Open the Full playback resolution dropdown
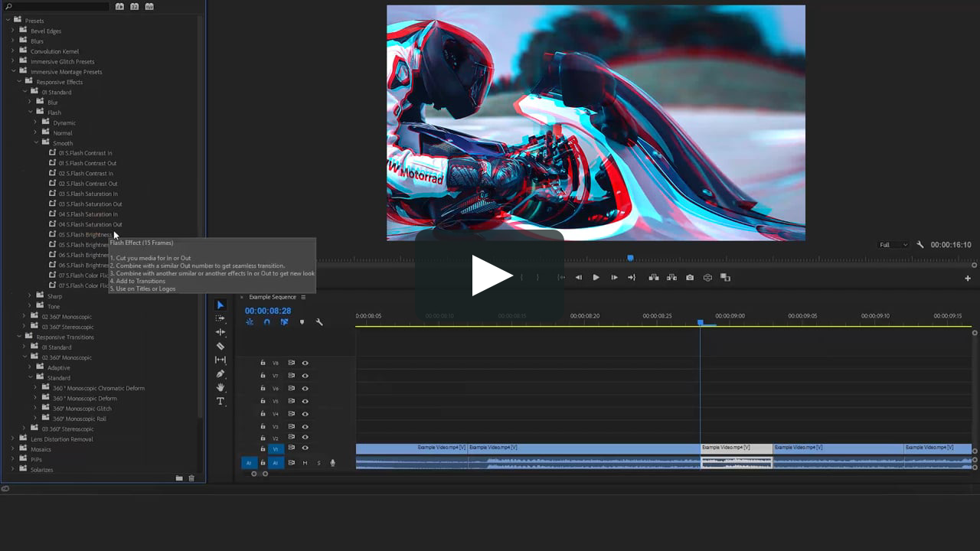Screen dimensions: 980x551 pos(893,245)
